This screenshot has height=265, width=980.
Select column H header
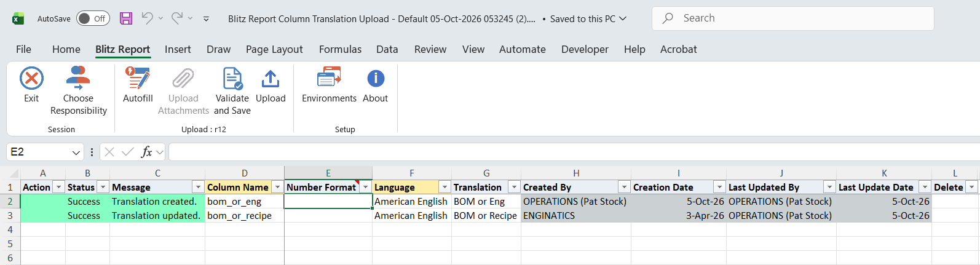click(576, 173)
